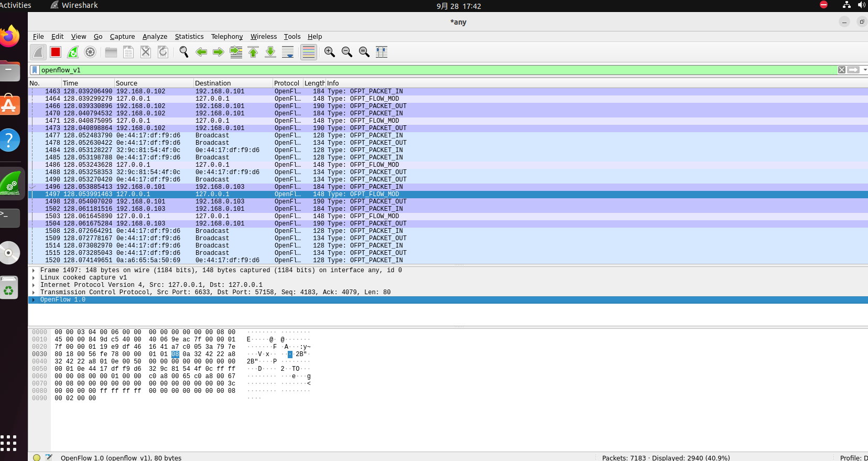Viewport: 868px width, 461px height.
Task: Expand Internet Protocol Version 4 node
Action: click(34, 285)
